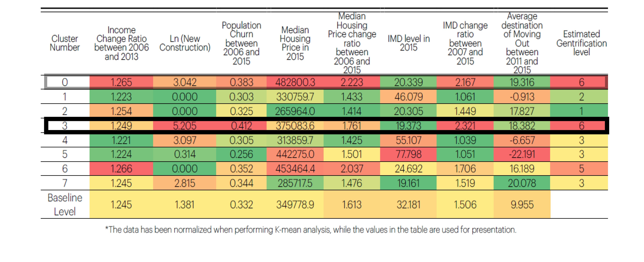The image size is (644, 262).
Task: Select the cell with value -22.191
Action: click(522, 154)
